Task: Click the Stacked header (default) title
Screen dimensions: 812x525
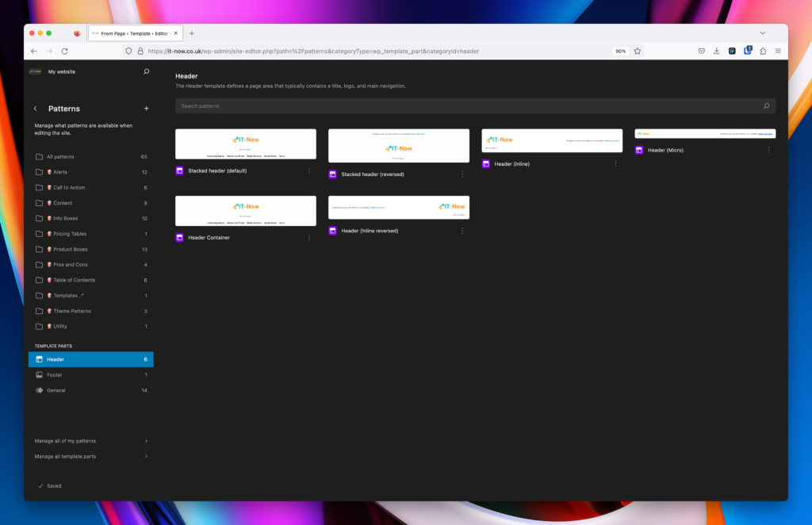Action: (217, 171)
